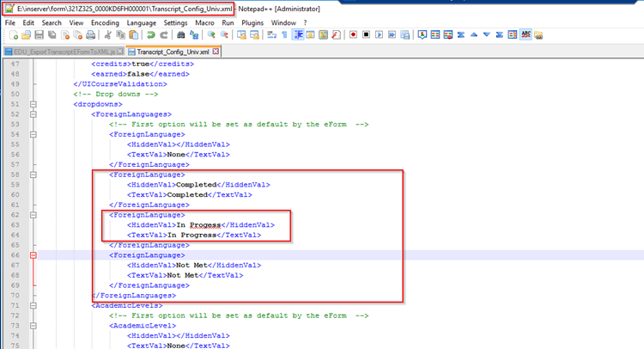The image size is (644, 349).
Task: Open the Search menu
Action: (x=52, y=22)
